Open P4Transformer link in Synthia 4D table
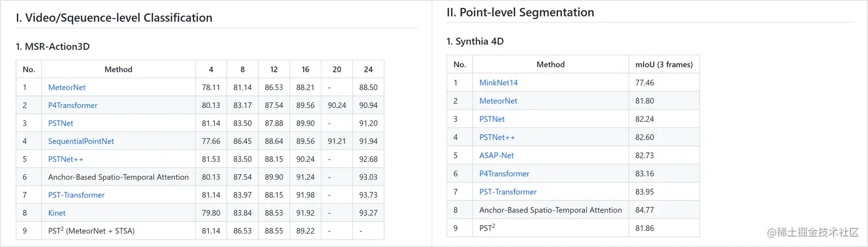 coord(504,173)
